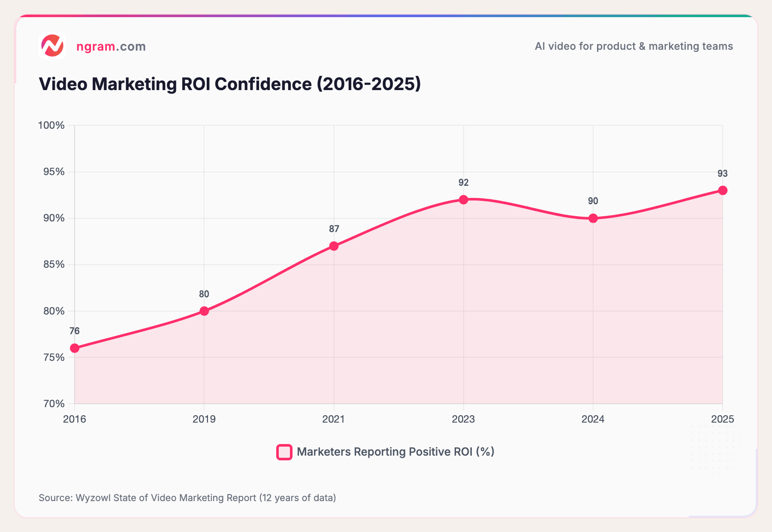
Task: Click the chart title heading
Action: point(230,85)
